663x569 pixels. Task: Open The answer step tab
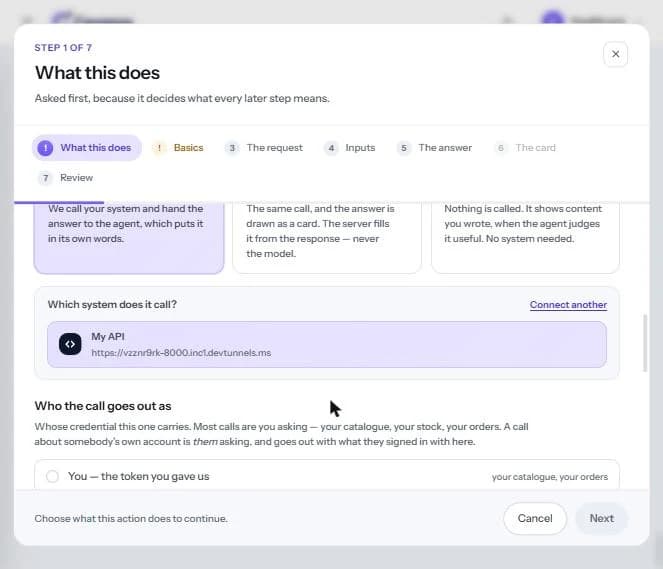pos(435,148)
